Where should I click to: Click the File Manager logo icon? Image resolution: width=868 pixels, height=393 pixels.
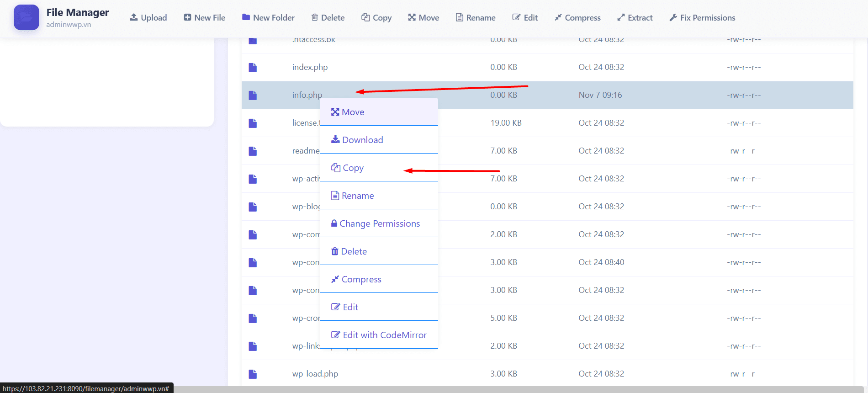coord(26,17)
